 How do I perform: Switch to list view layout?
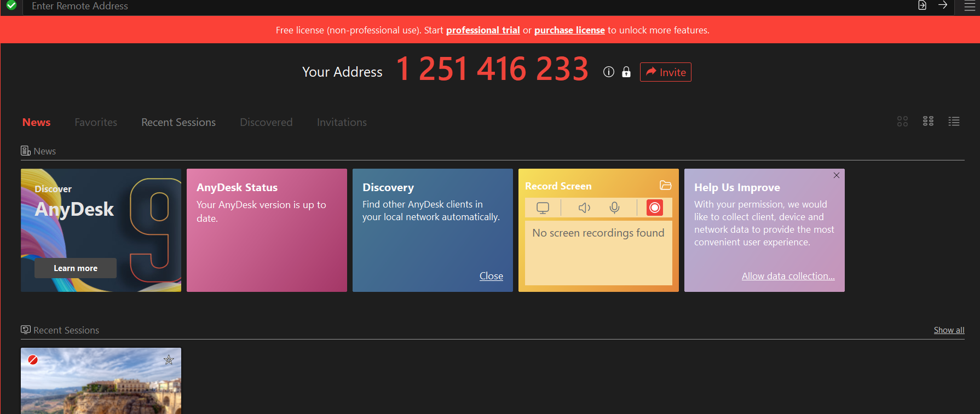coord(954,122)
